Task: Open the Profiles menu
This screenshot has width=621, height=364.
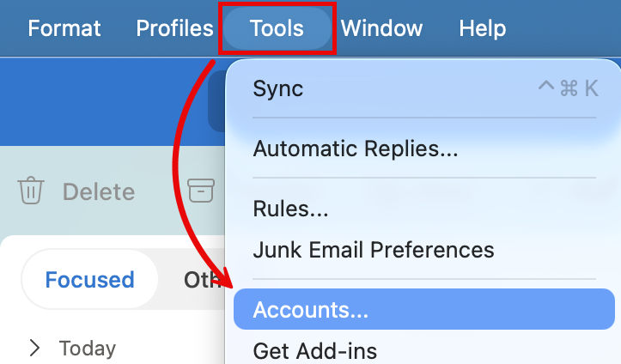Action: click(x=174, y=28)
